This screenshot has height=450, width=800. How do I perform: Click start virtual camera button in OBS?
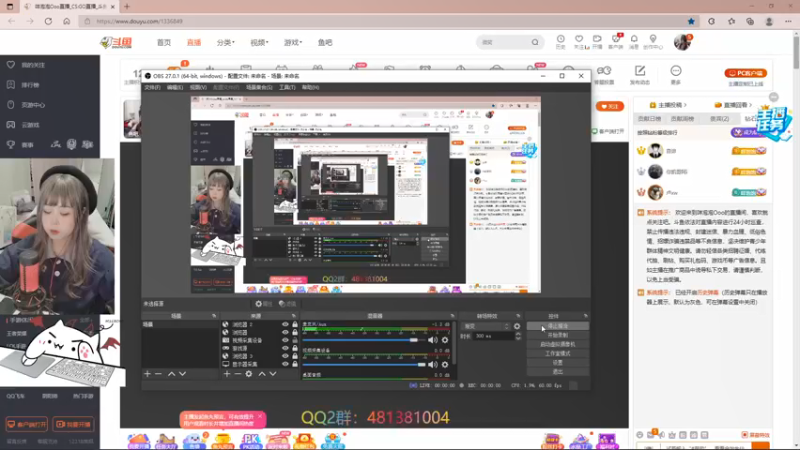[x=558, y=344]
